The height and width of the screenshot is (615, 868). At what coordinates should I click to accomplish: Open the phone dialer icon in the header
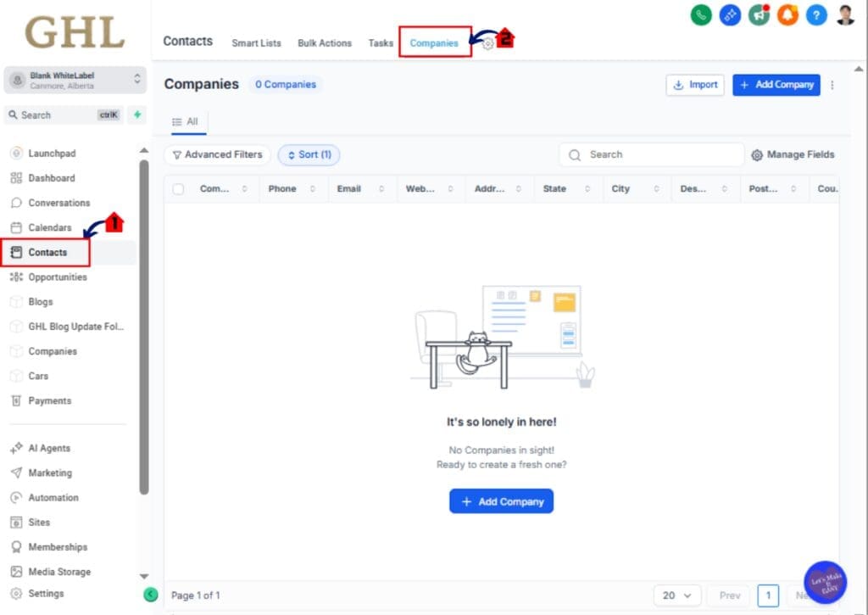click(700, 14)
